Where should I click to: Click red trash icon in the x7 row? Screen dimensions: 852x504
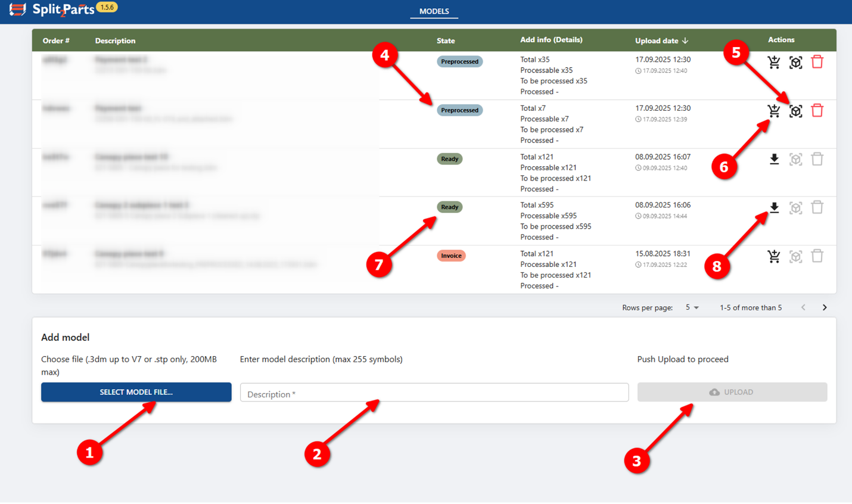[817, 111]
